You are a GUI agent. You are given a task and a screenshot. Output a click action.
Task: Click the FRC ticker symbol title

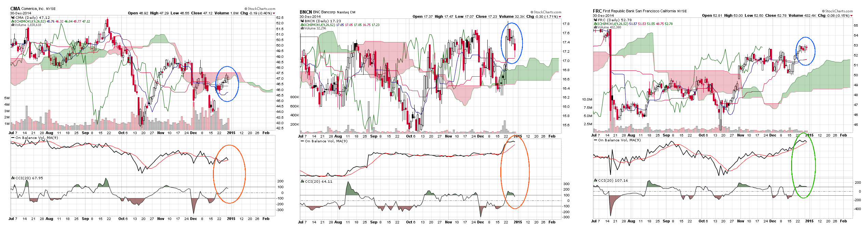pos(597,11)
